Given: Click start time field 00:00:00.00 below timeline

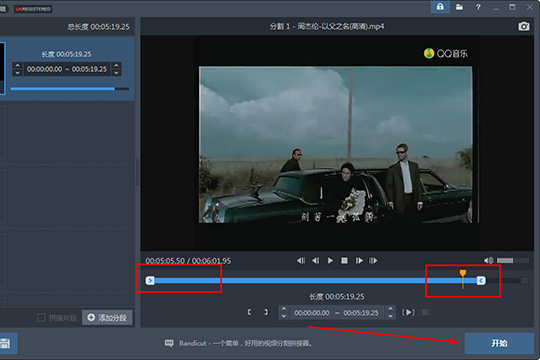Looking at the screenshot, I should coord(312,313).
